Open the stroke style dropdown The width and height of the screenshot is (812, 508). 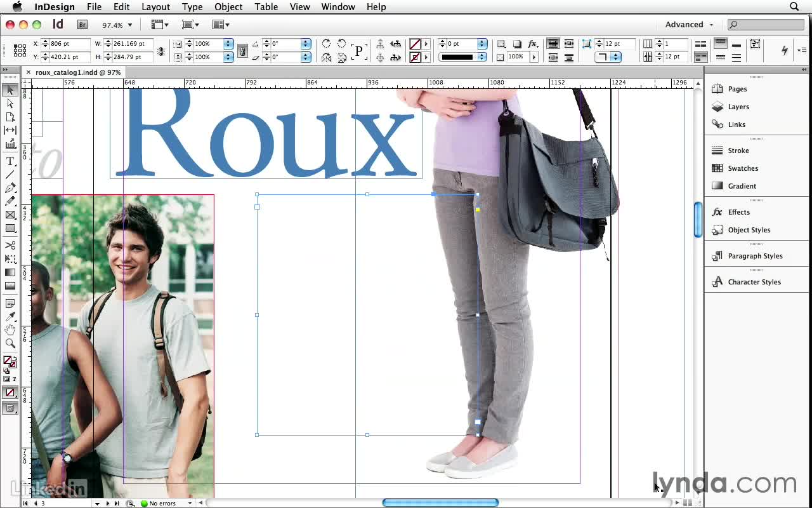click(482, 57)
